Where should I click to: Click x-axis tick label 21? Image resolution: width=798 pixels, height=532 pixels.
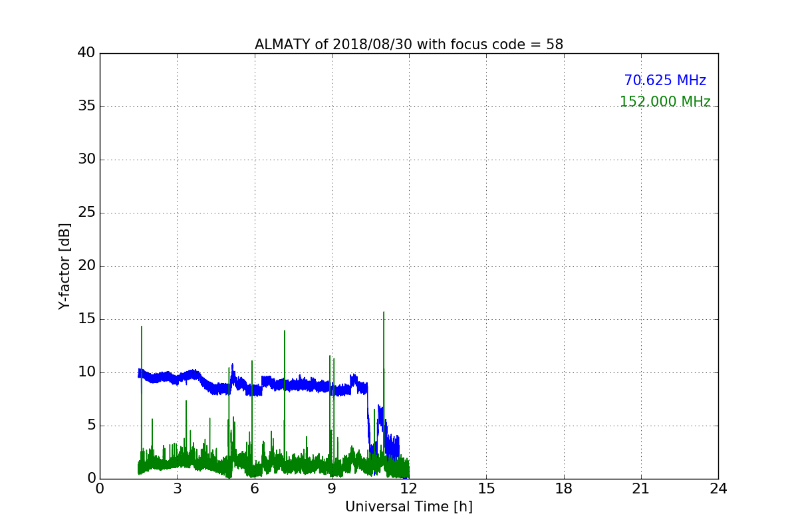click(x=641, y=489)
